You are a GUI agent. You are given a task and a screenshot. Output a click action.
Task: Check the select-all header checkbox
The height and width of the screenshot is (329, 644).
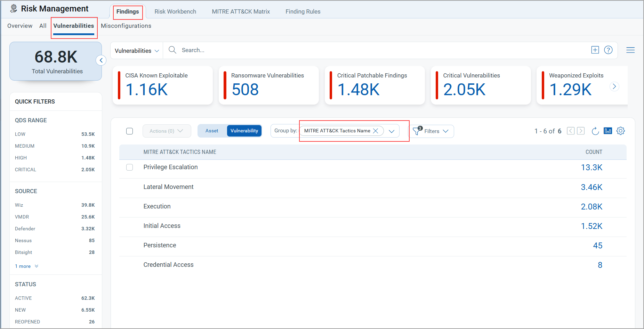click(130, 131)
